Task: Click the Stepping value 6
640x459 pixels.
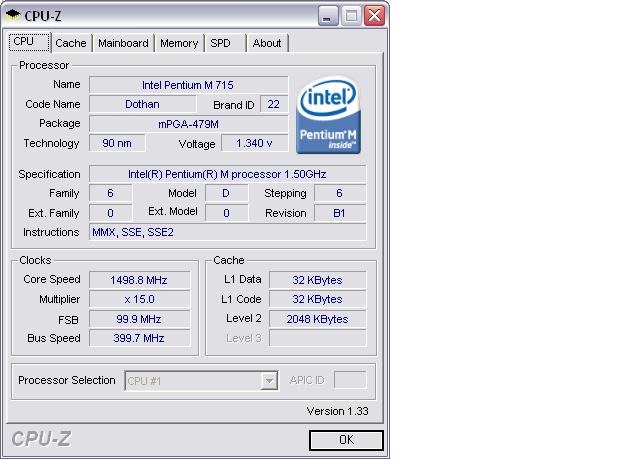Action: [x=340, y=193]
